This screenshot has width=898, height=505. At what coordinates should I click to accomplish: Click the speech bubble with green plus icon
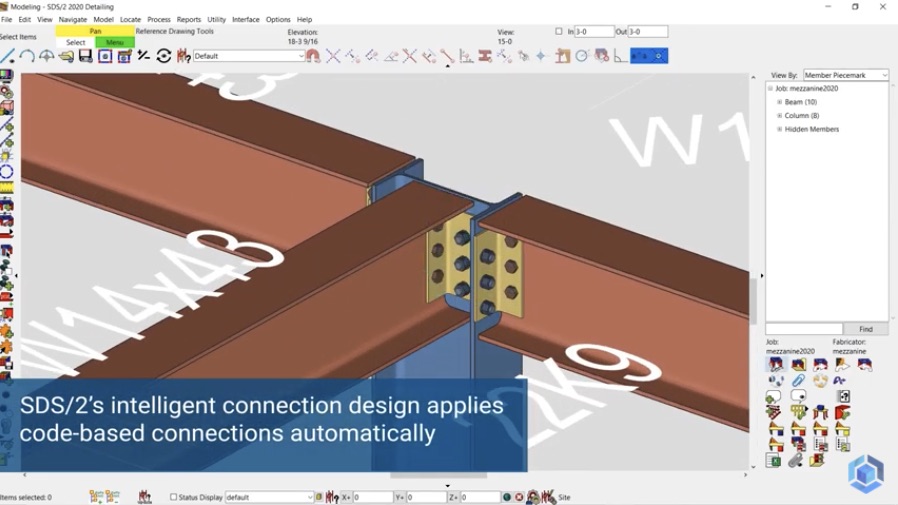pyautogui.click(x=773, y=397)
